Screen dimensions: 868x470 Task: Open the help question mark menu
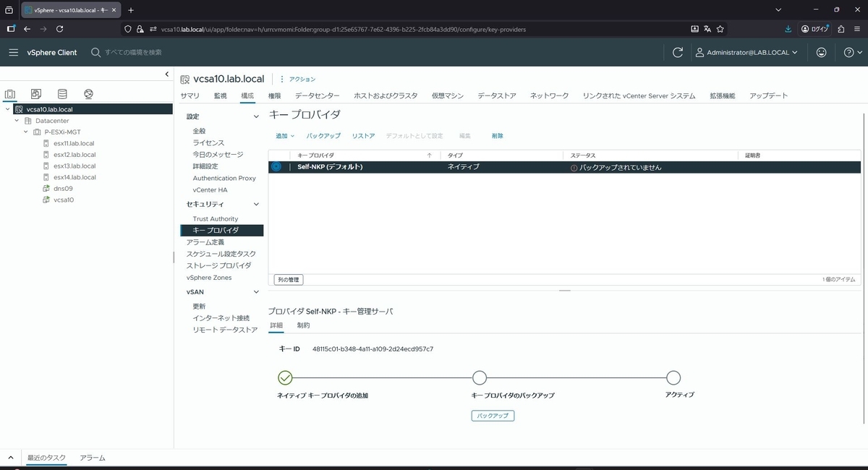(853, 52)
